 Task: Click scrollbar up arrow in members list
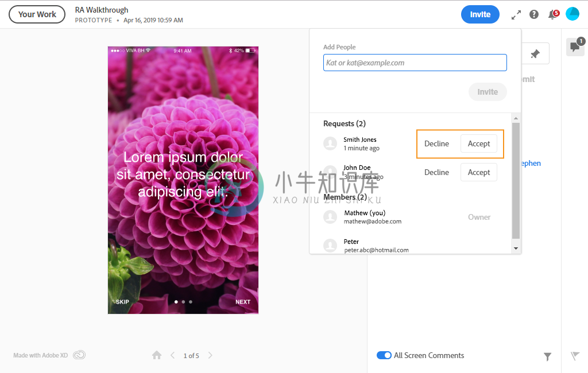click(x=516, y=118)
